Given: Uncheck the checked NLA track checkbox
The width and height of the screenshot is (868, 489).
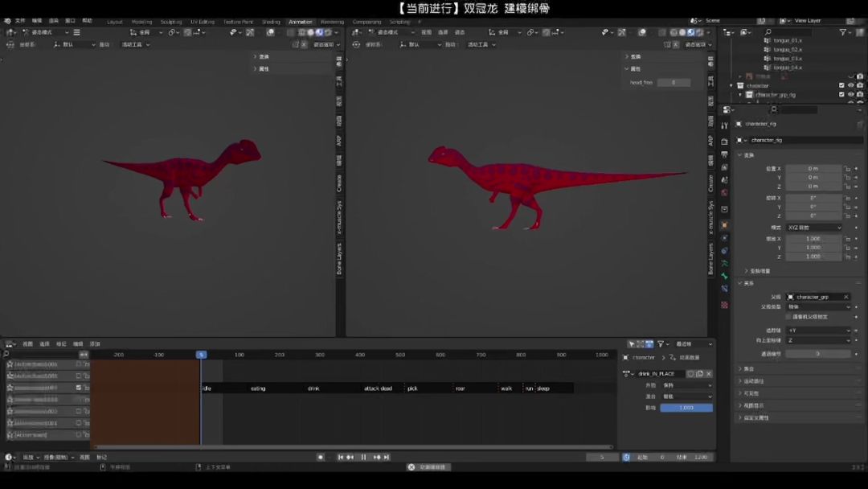Looking at the screenshot, I should pyautogui.click(x=79, y=388).
